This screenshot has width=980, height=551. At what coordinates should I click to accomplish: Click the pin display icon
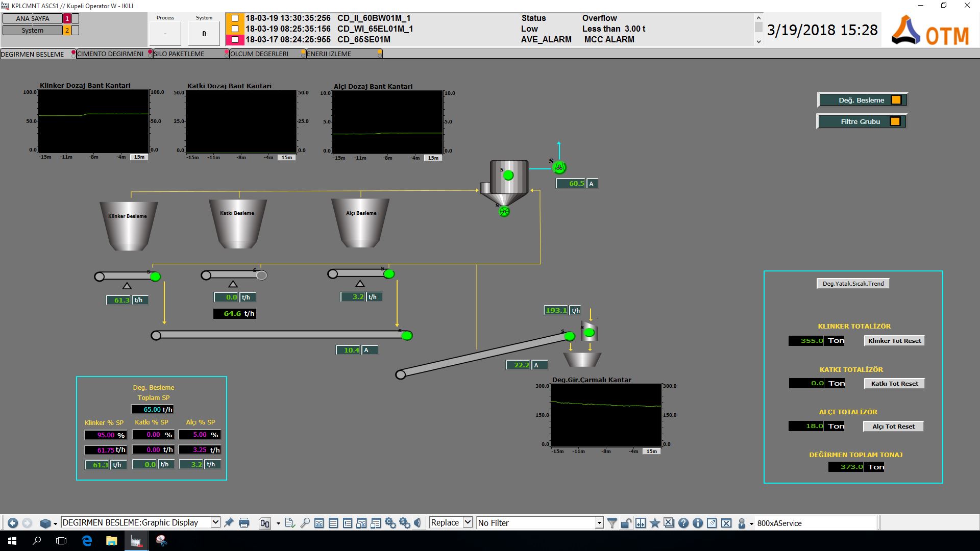229,522
